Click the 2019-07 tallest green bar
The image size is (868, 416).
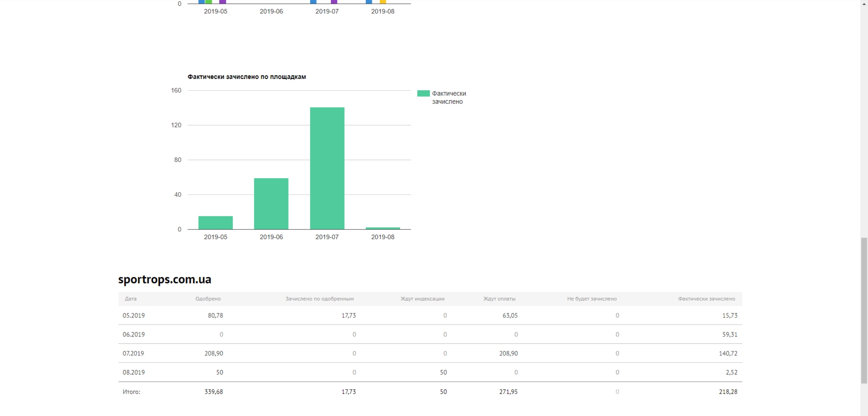[327, 168]
